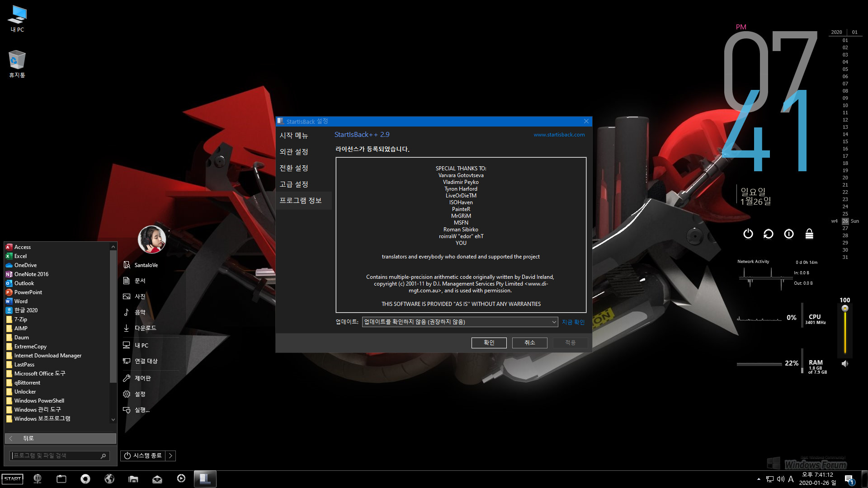This screenshot has width=868, height=488.
Task: Expand the 7-Zip folder in start menu
Action: pyautogui.click(x=57, y=319)
